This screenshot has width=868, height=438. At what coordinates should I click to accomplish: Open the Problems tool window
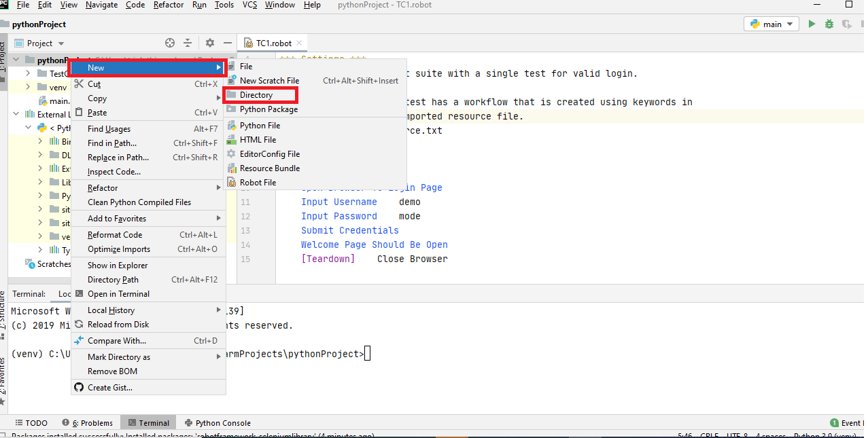click(x=87, y=423)
